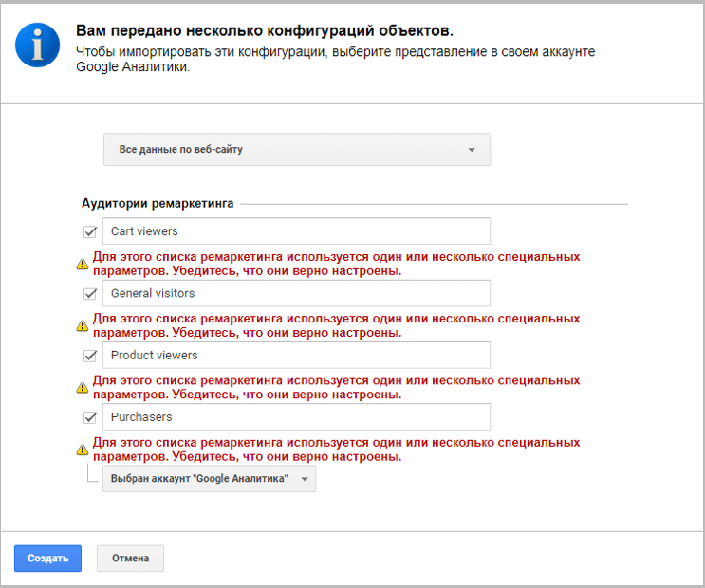Uncheck the General visitors checkbox
The height and width of the screenshot is (588, 705).
[90, 294]
